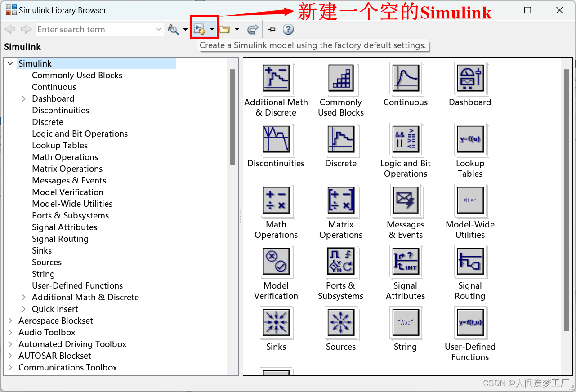Open the Discontinuities library icon
The height and width of the screenshot is (392, 576).
[276, 139]
